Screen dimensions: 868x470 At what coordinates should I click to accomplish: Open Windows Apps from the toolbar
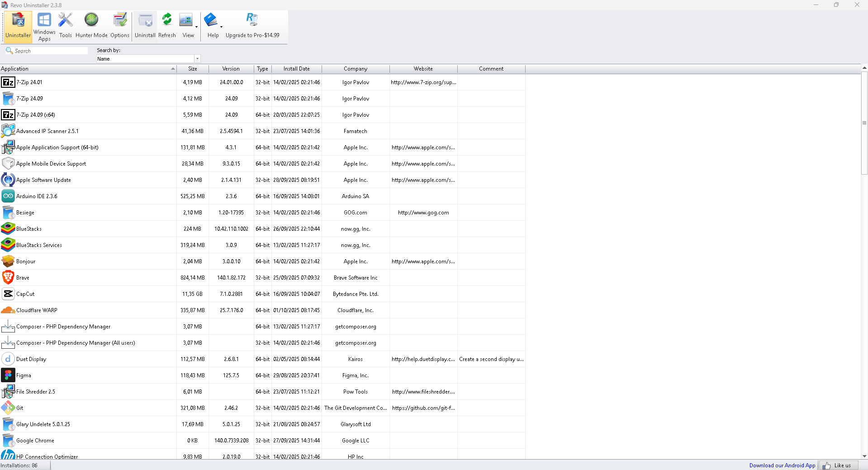[x=44, y=26]
